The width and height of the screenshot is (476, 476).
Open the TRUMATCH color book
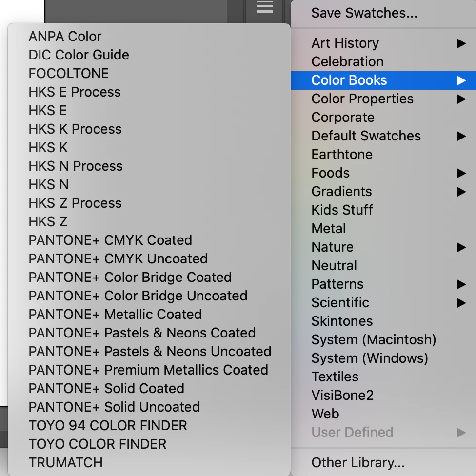(149, 462)
